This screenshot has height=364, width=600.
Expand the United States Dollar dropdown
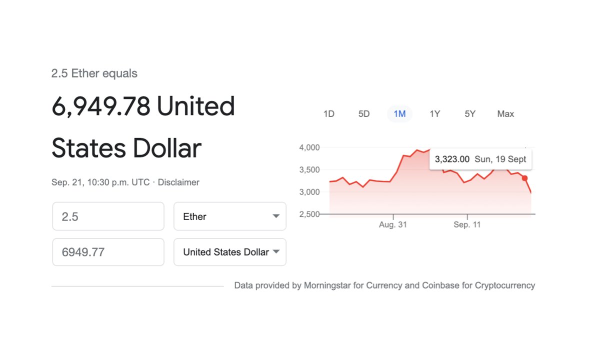[229, 252]
